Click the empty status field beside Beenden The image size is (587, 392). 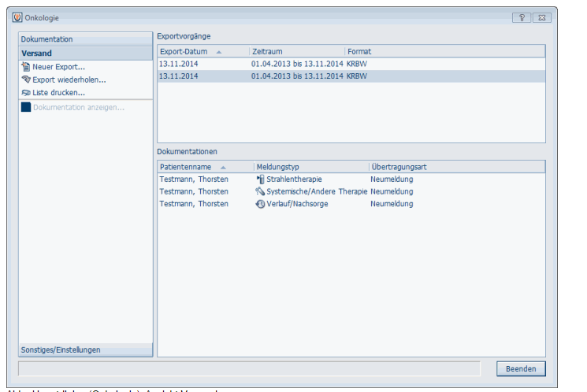pyautogui.click(x=249, y=369)
